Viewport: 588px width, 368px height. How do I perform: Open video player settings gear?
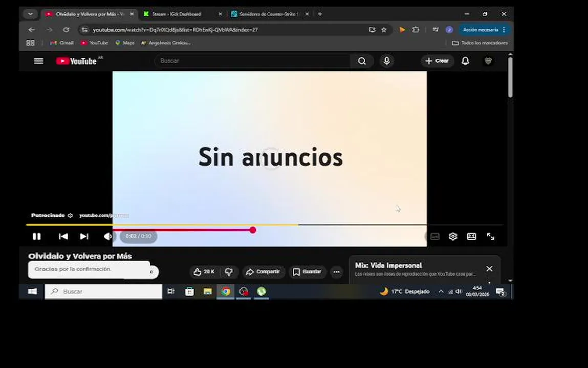453,236
